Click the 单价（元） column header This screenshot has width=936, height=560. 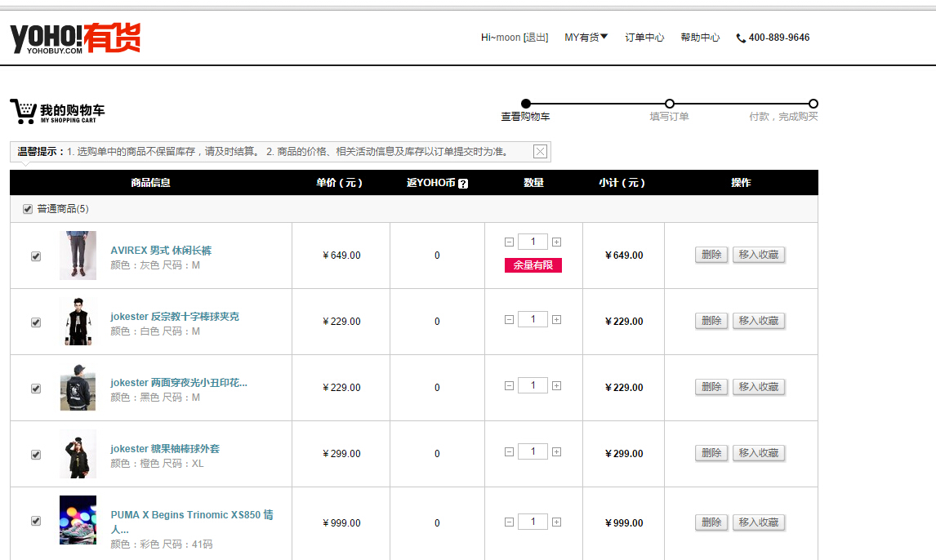[340, 183]
